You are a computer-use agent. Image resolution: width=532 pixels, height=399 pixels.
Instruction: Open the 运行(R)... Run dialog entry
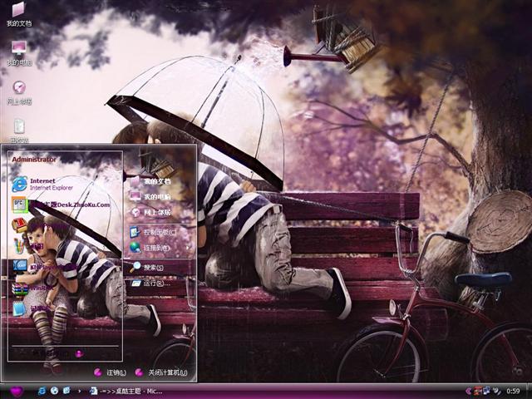coord(150,283)
